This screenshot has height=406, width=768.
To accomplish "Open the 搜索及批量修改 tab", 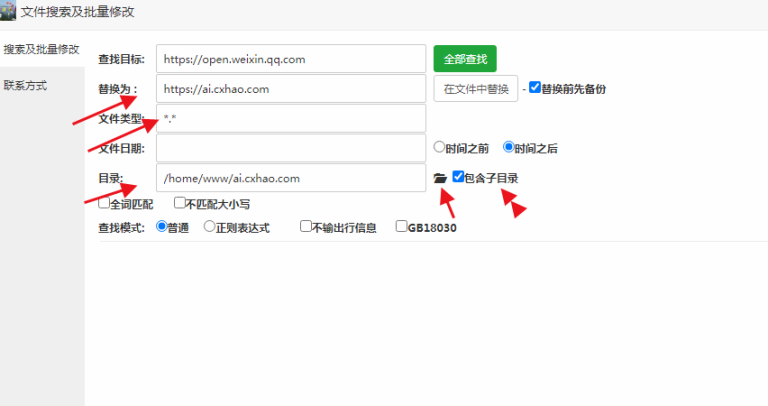I will click(41, 48).
